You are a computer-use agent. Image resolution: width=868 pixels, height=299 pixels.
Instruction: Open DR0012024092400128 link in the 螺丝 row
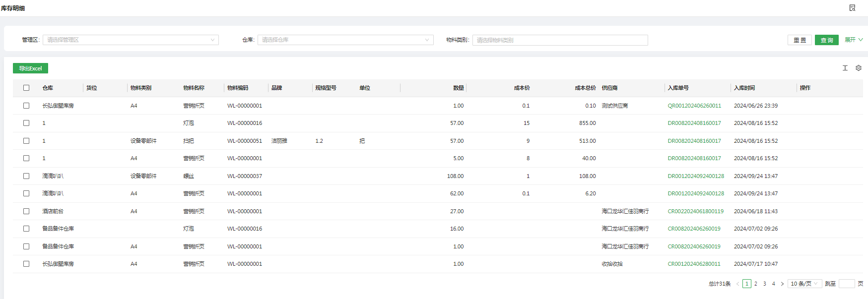pyautogui.click(x=696, y=176)
